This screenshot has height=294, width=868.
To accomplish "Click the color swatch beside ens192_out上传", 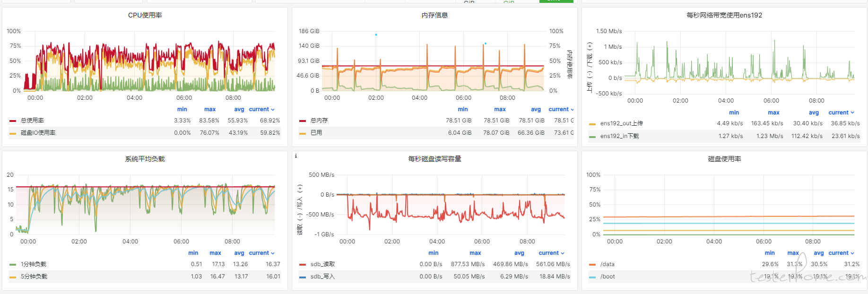I will click(x=592, y=124).
